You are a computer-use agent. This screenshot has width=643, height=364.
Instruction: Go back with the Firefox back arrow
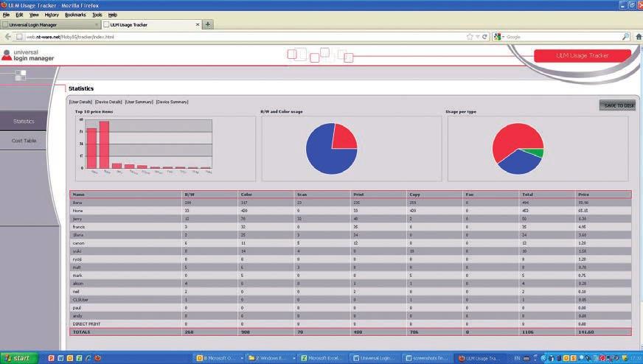(x=8, y=37)
